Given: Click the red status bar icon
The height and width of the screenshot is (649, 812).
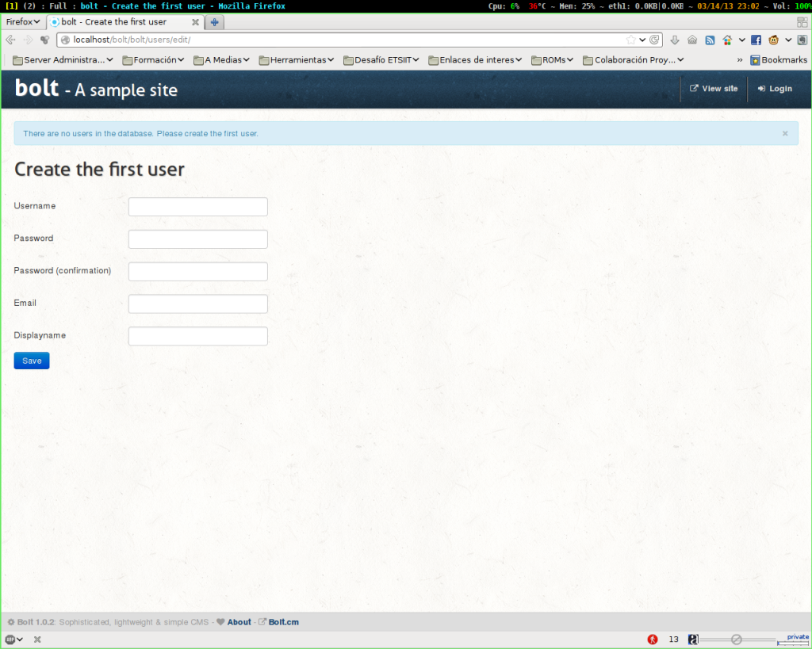Looking at the screenshot, I should pos(653,639).
